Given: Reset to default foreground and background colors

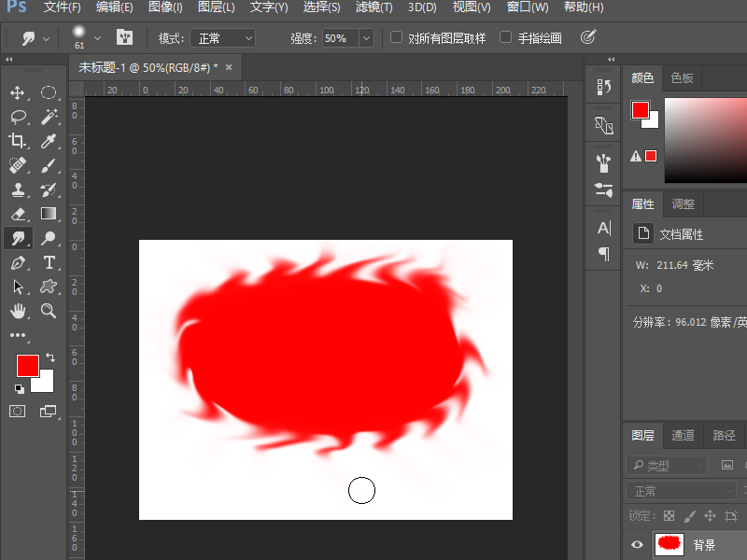Looking at the screenshot, I should [19, 389].
